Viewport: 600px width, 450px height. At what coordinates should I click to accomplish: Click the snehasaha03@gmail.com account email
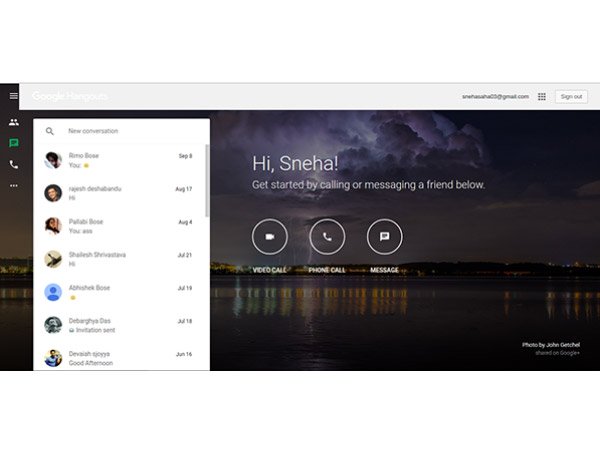click(x=495, y=97)
